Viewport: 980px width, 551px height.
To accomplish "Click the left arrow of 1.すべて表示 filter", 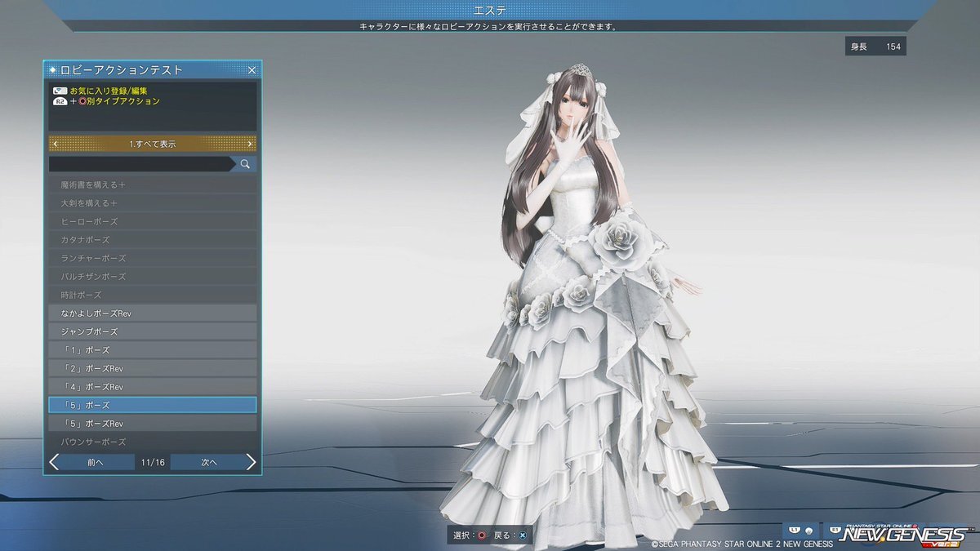I will click(x=55, y=144).
